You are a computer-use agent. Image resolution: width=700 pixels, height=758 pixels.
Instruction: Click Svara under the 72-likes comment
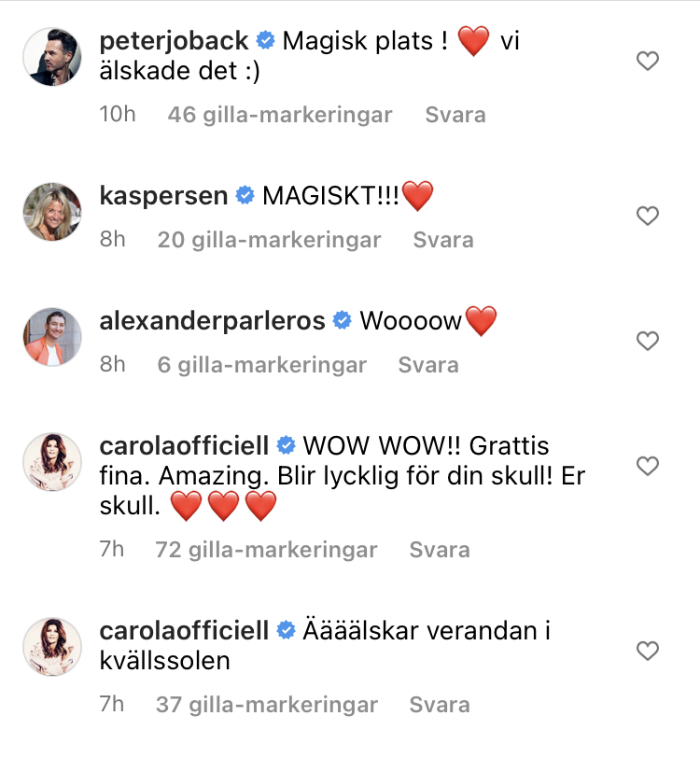pos(440,550)
